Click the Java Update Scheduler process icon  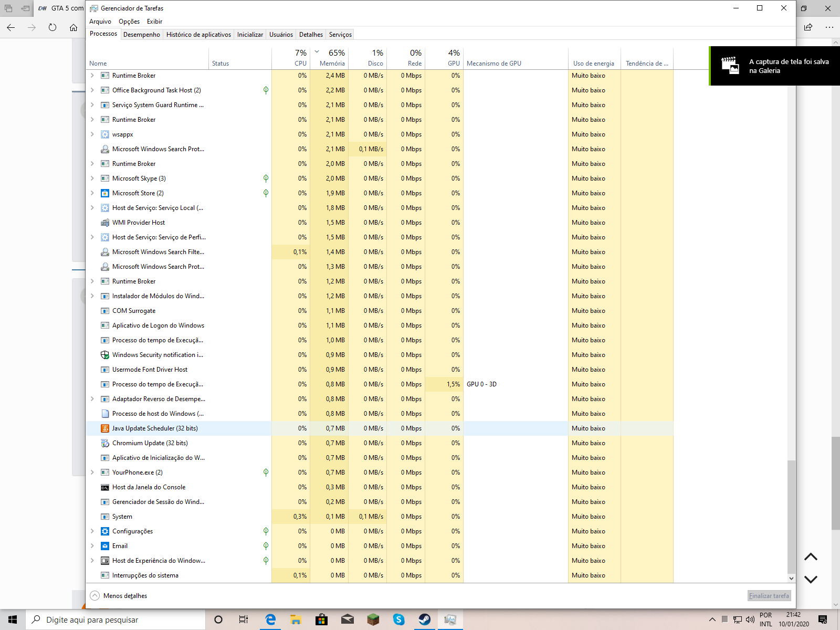tap(105, 428)
